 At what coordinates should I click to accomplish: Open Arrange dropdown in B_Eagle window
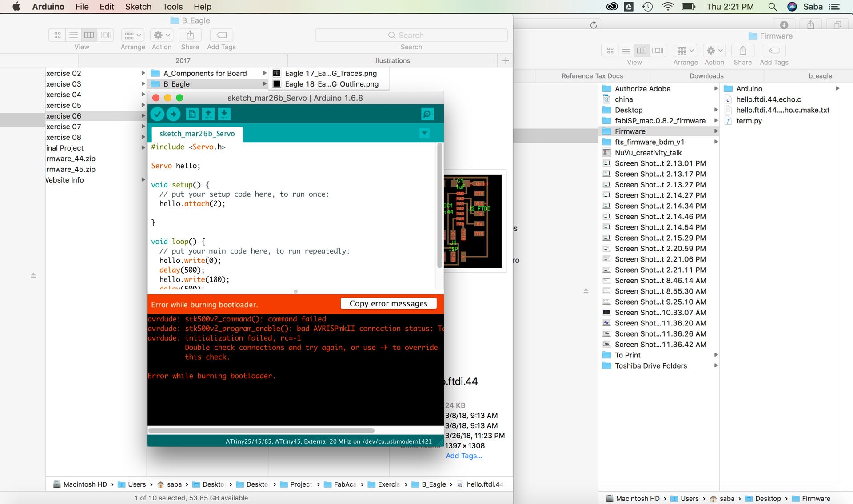coord(133,35)
